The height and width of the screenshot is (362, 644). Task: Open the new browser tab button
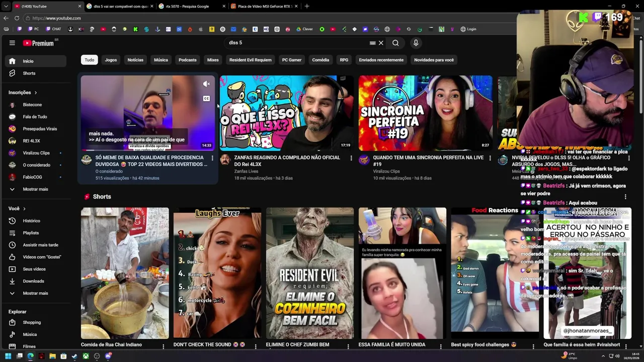[307, 6]
